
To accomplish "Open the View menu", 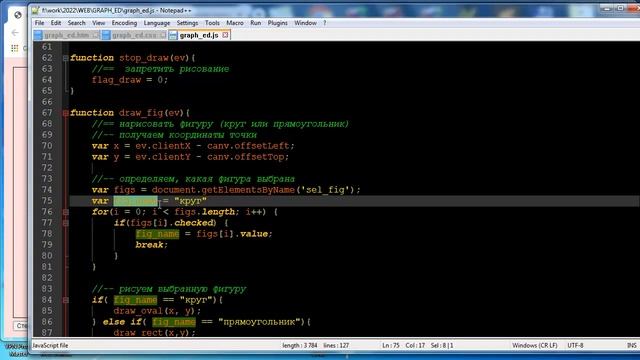I will 98,23.
